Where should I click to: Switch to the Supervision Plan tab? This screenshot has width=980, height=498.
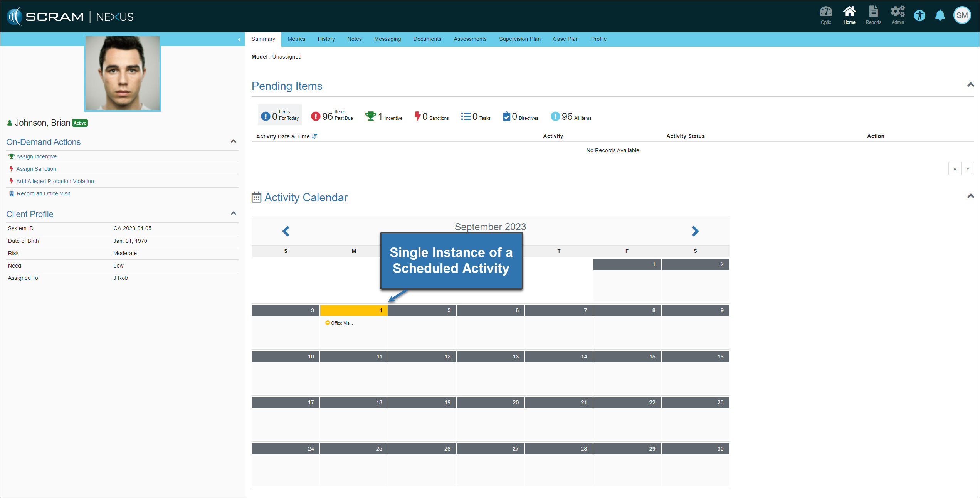tap(519, 39)
